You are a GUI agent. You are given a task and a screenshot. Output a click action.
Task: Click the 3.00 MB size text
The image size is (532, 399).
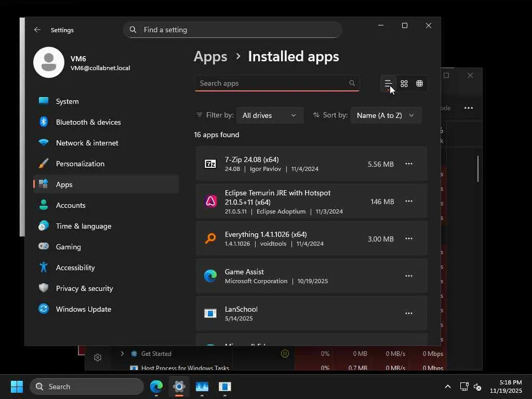point(381,239)
